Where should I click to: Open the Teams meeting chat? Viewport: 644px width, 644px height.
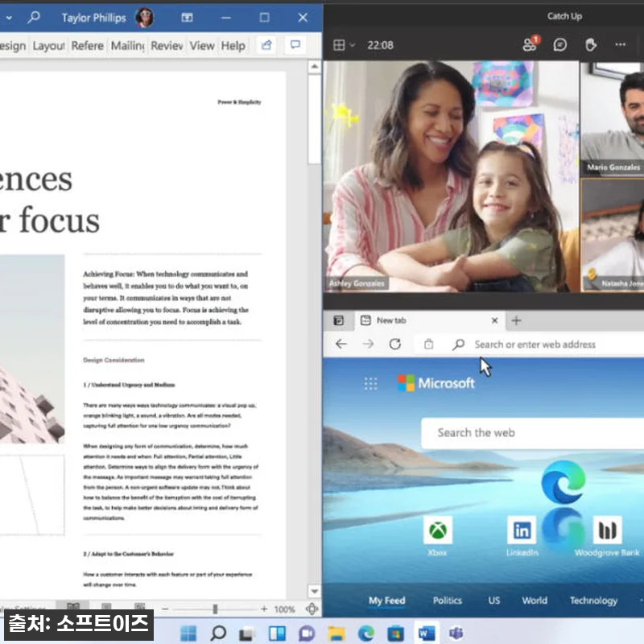tap(559, 44)
